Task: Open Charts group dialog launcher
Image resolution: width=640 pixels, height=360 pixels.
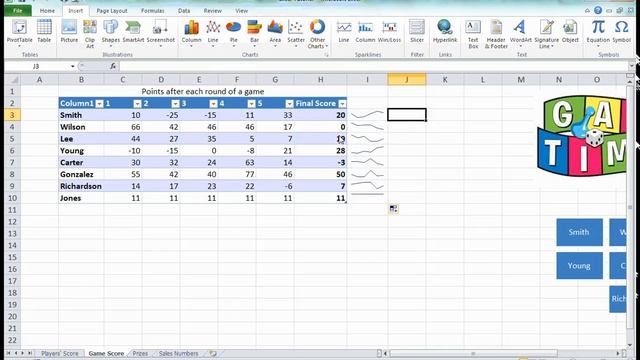Action: 327,55
